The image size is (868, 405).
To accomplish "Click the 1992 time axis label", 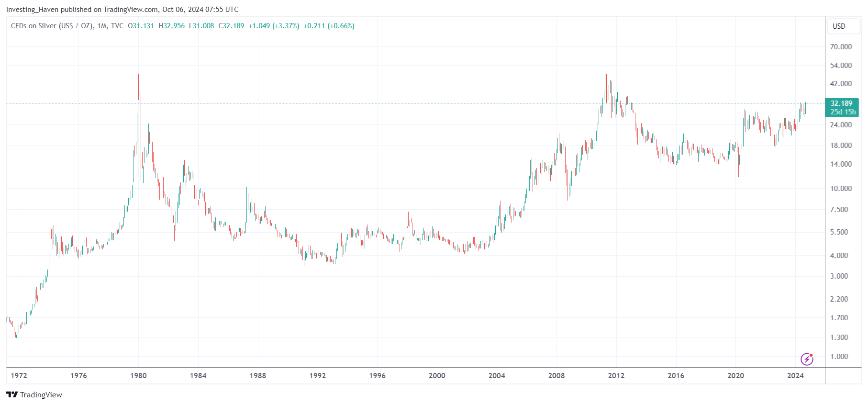I will point(318,376).
